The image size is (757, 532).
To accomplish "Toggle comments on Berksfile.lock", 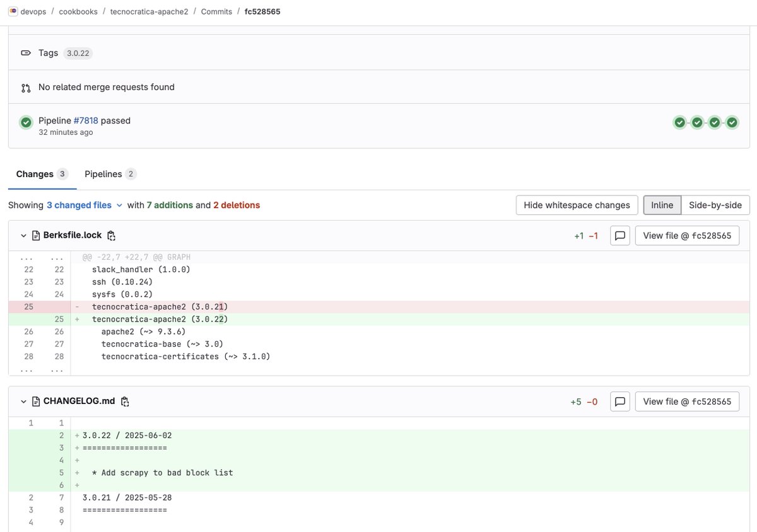I will coord(620,236).
